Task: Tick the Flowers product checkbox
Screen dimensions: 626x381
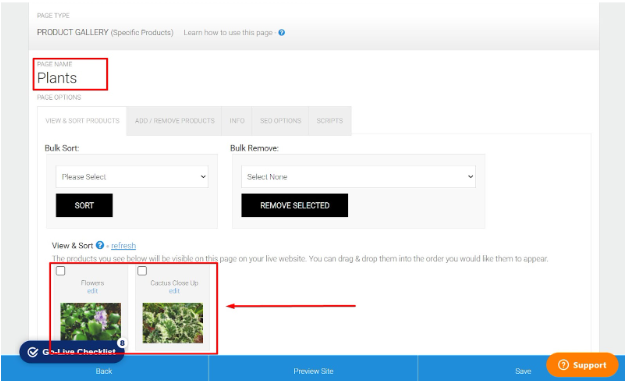Action: click(60, 271)
